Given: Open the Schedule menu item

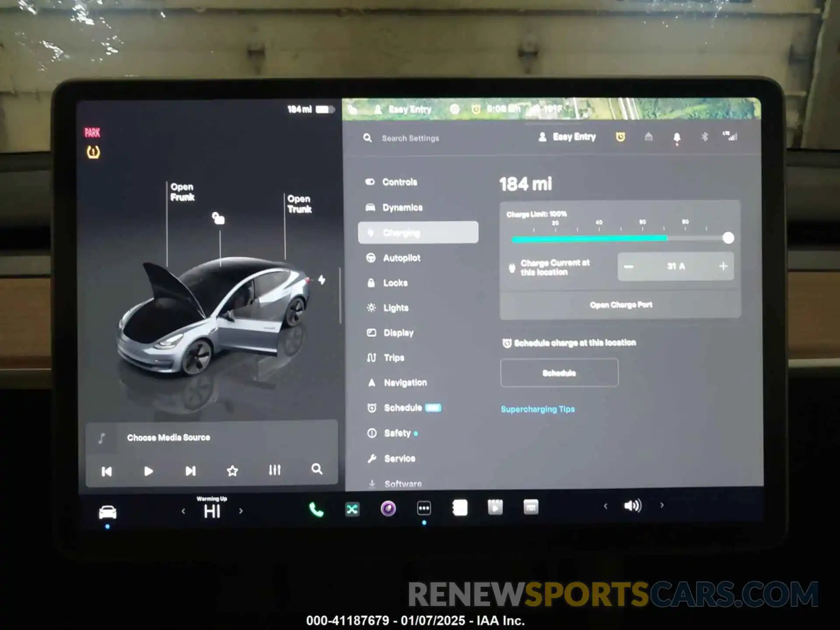Looking at the screenshot, I should click(403, 408).
